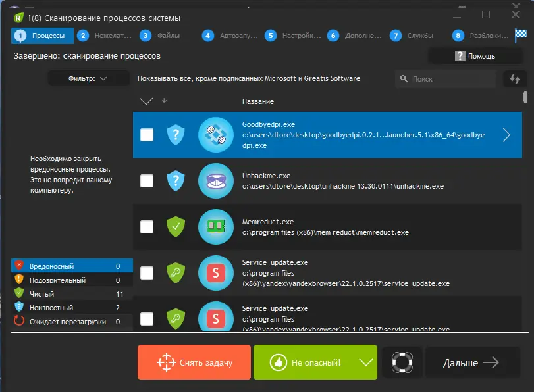Click the lifebuoy support icon button
This screenshot has height=392, width=534.
click(402, 362)
